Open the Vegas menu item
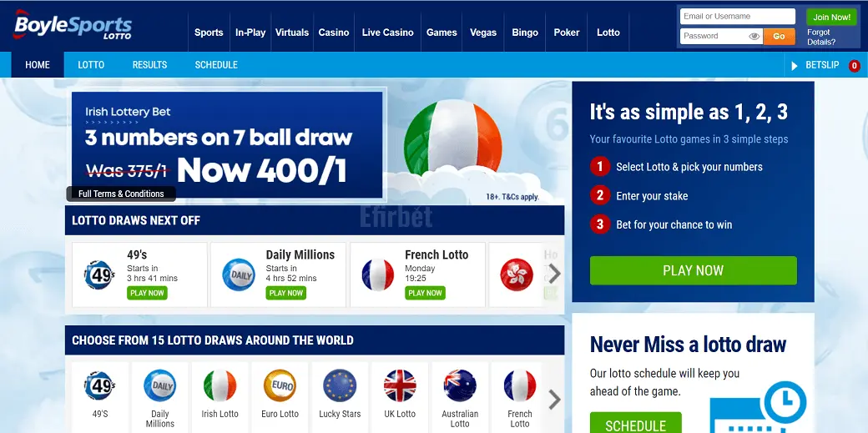Viewport: 868px width, 433px height. click(483, 33)
